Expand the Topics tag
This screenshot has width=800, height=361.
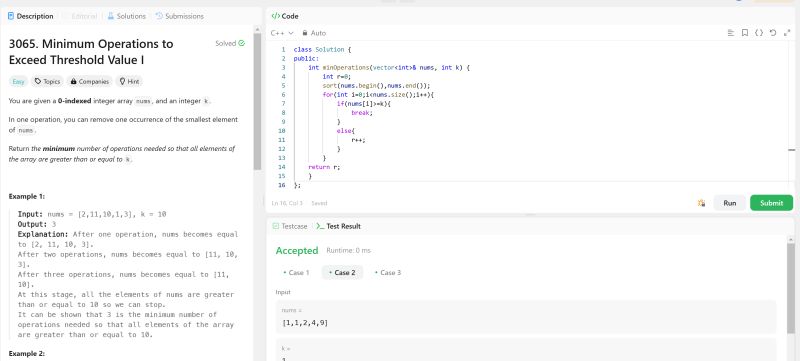[47, 81]
